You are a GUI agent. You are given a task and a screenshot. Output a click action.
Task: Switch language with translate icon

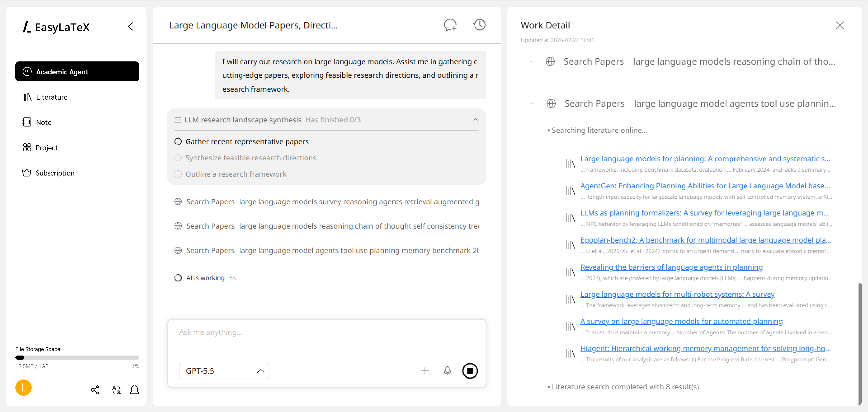[x=116, y=390]
